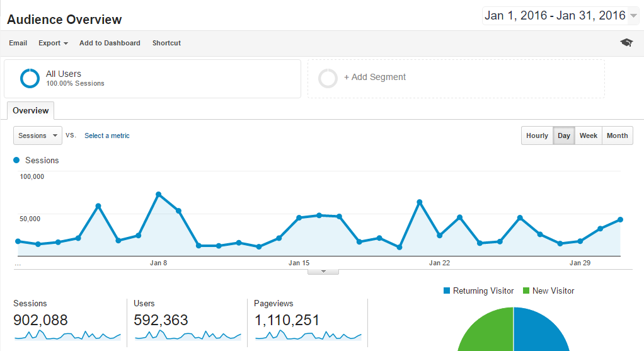Switch chart granularity to Hourly
This screenshot has height=351, width=644.
pyautogui.click(x=538, y=135)
